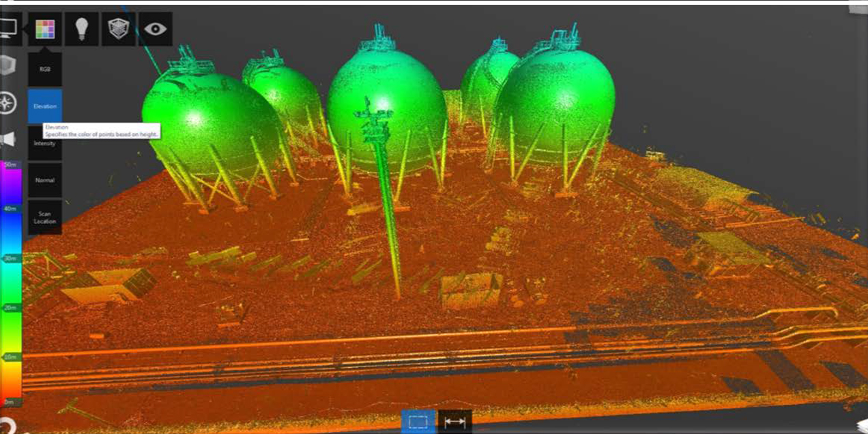Select the distance measure tool
Image resolution: width=868 pixels, height=434 pixels.
pos(454,422)
